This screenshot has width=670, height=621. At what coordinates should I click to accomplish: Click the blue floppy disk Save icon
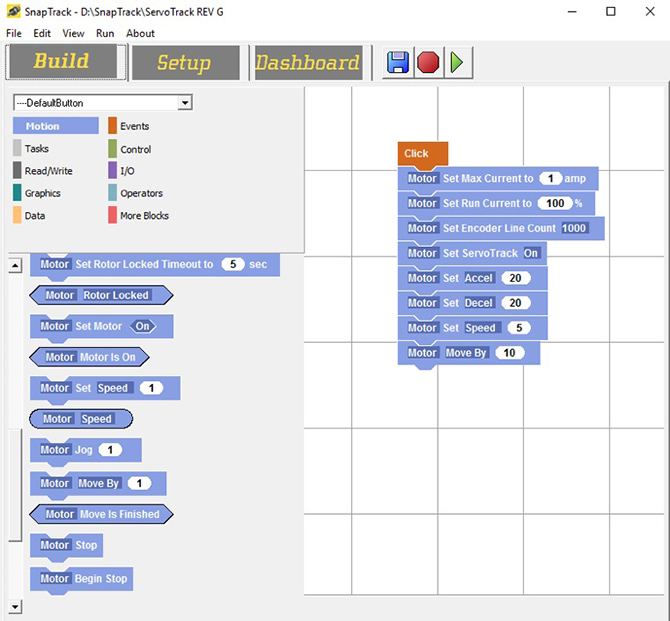[x=398, y=62]
